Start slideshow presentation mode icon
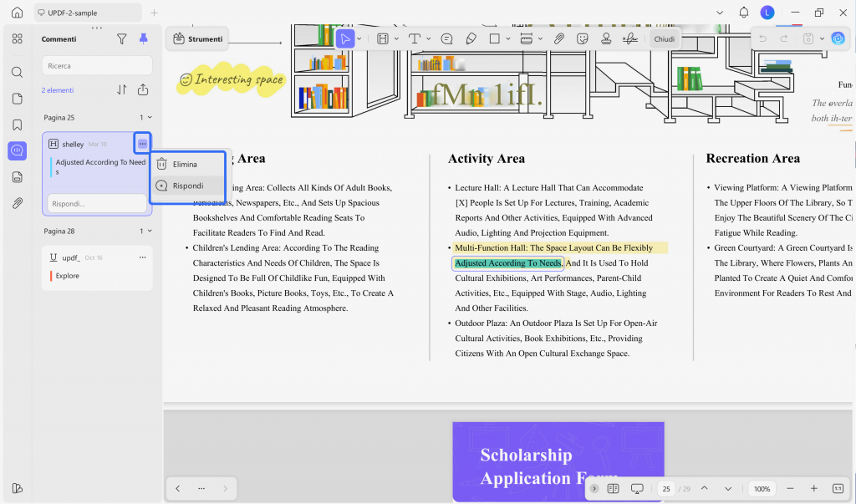The width and height of the screenshot is (856, 504). tap(636, 488)
